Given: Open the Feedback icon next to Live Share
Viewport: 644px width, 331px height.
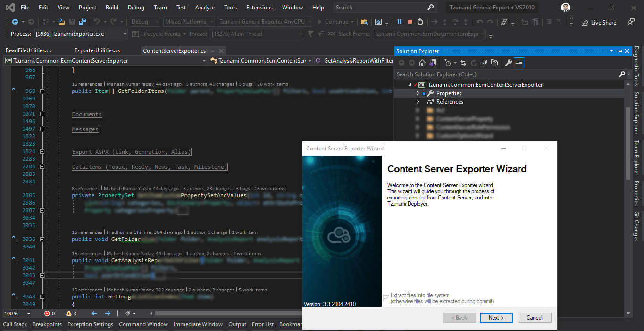Looking at the screenshot, I should point(631,22).
